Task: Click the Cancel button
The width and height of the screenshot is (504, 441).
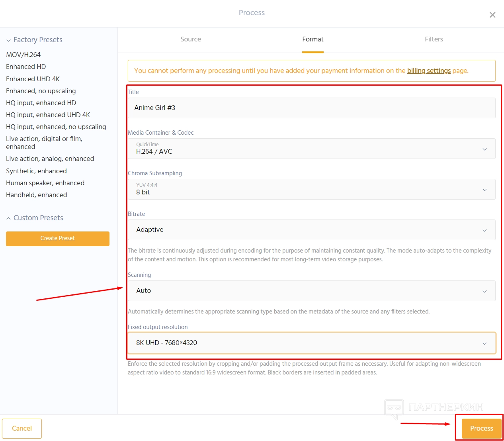Action: click(x=22, y=428)
